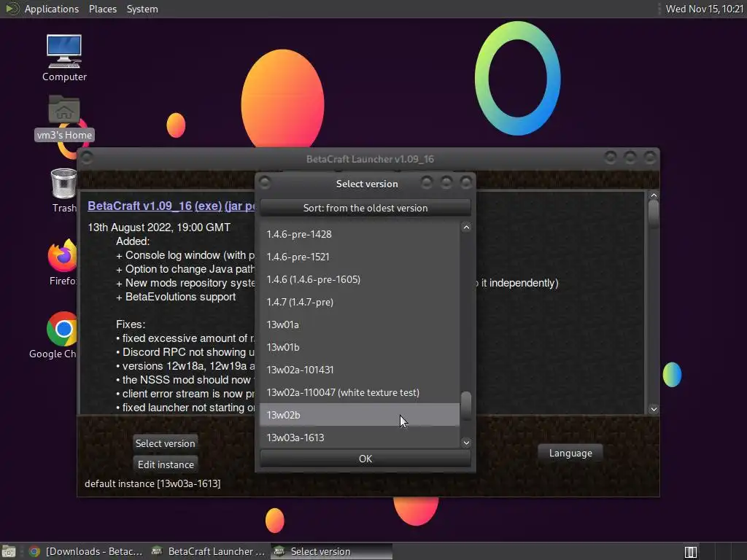
Task: Select version 13w01b
Action: (360, 347)
